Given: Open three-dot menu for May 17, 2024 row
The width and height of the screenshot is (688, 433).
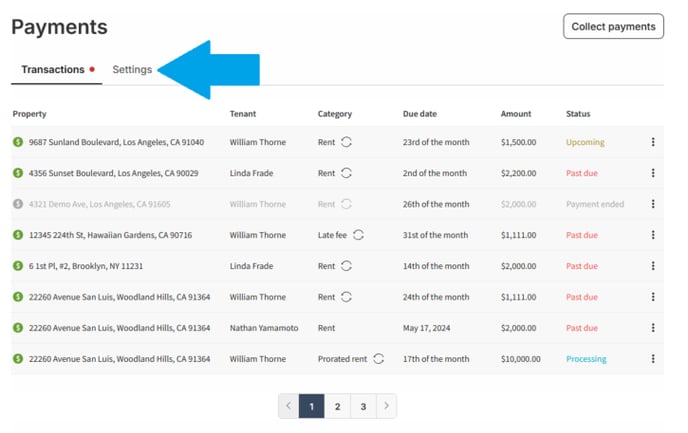Looking at the screenshot, I should pos(653,328).
